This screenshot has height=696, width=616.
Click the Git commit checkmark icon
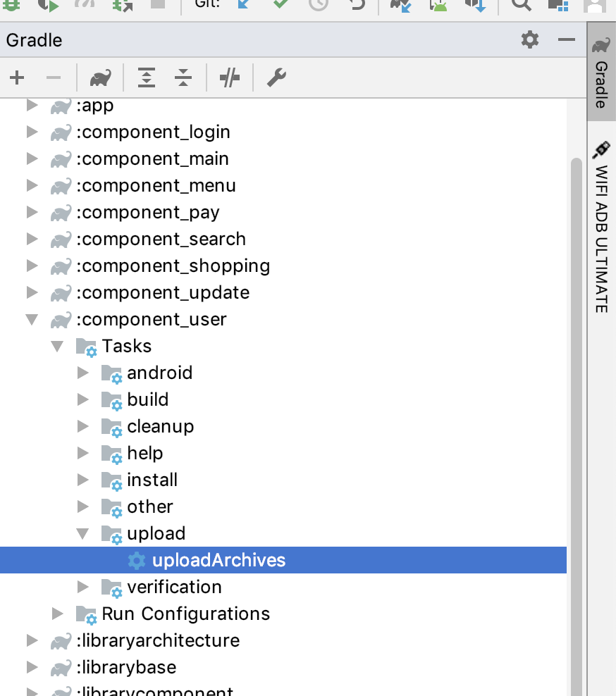coord(281,4)
